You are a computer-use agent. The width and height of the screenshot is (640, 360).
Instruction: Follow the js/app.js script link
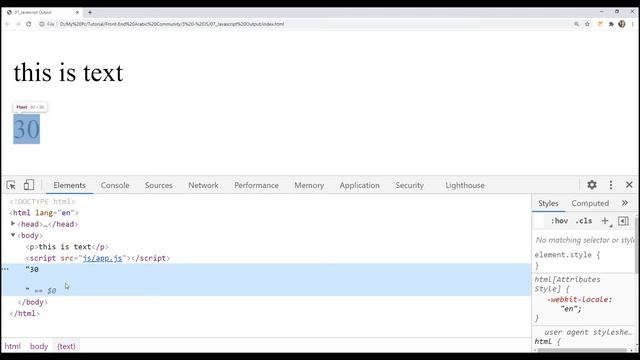pos(102,258)
